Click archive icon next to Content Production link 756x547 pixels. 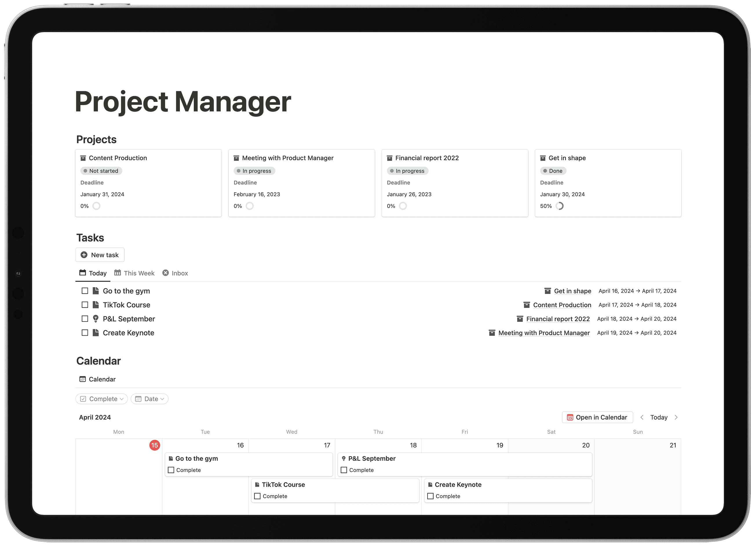tap(527, 305)
